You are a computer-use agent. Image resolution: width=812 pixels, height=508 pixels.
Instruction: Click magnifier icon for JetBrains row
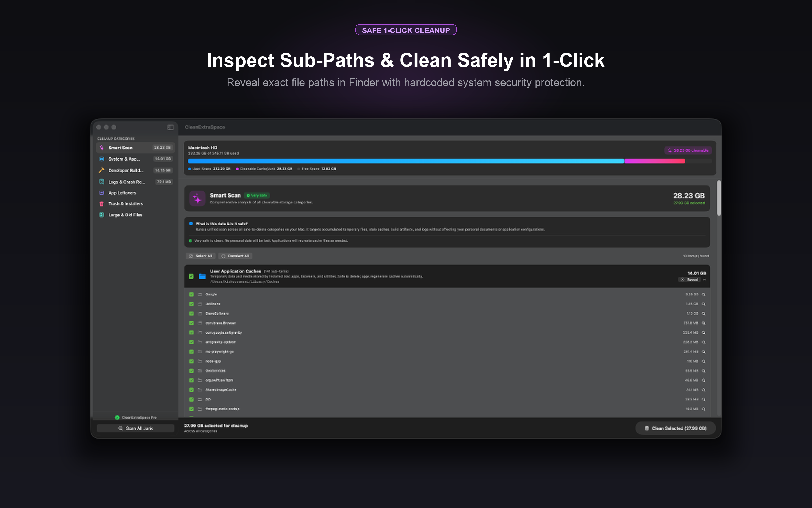click(704, 304)
